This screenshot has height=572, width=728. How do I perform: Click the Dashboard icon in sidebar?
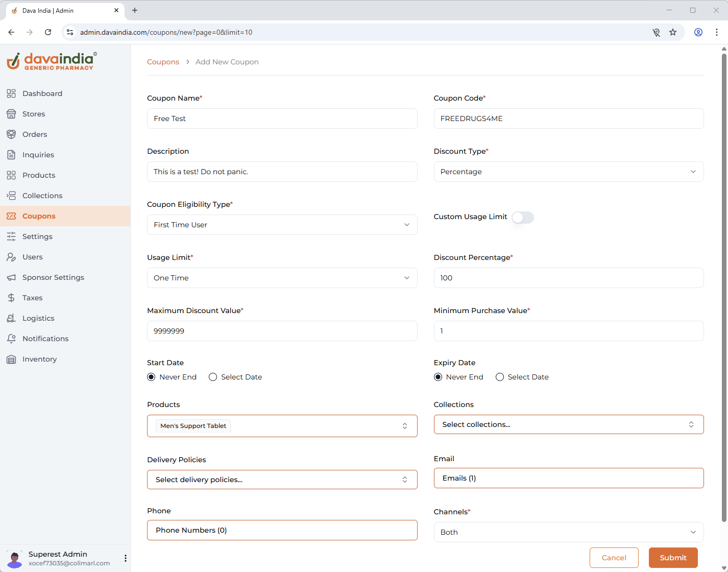[x=11, y=93]
